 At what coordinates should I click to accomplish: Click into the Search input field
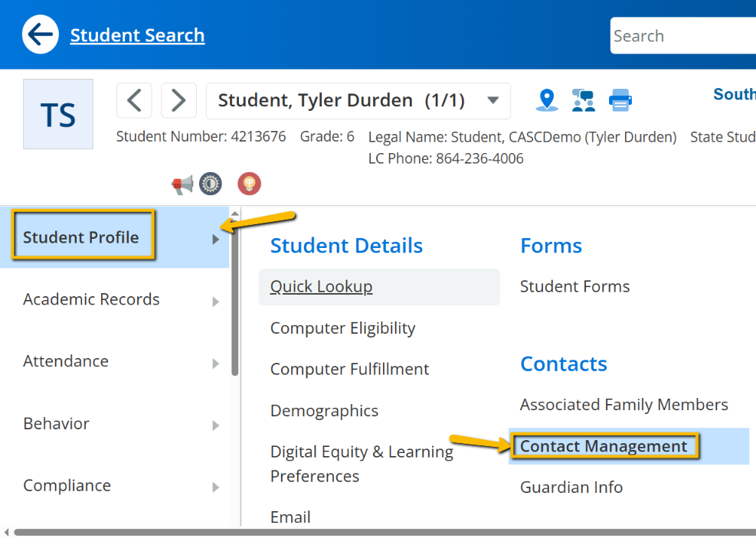[x=682, y=36]
